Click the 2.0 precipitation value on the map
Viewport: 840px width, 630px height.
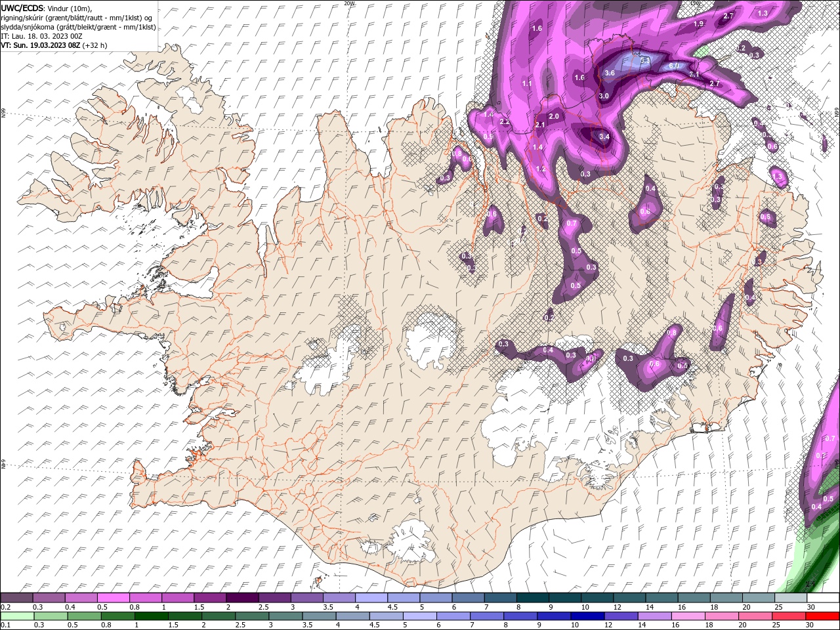553,116
